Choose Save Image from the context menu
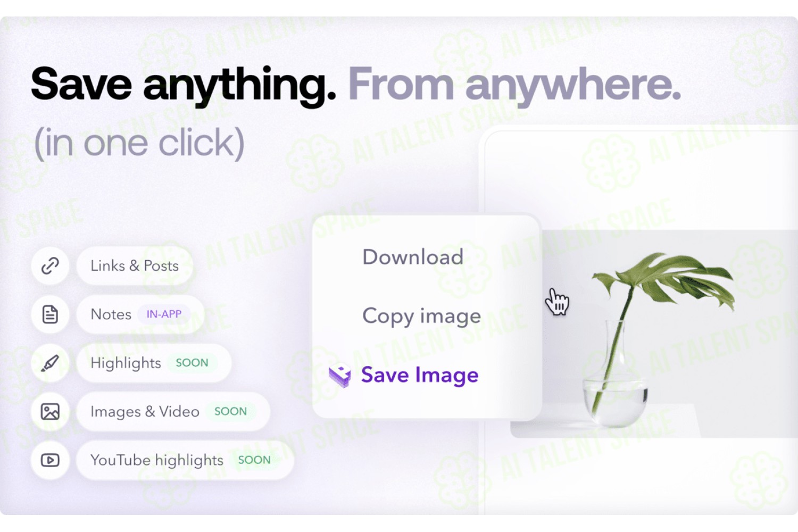 [x=420, y=376]
